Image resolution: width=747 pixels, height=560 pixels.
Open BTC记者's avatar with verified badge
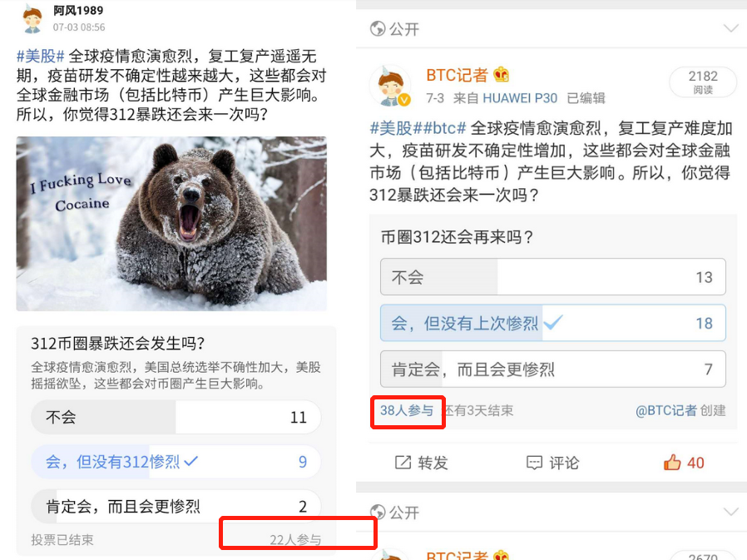pos(391,86)
